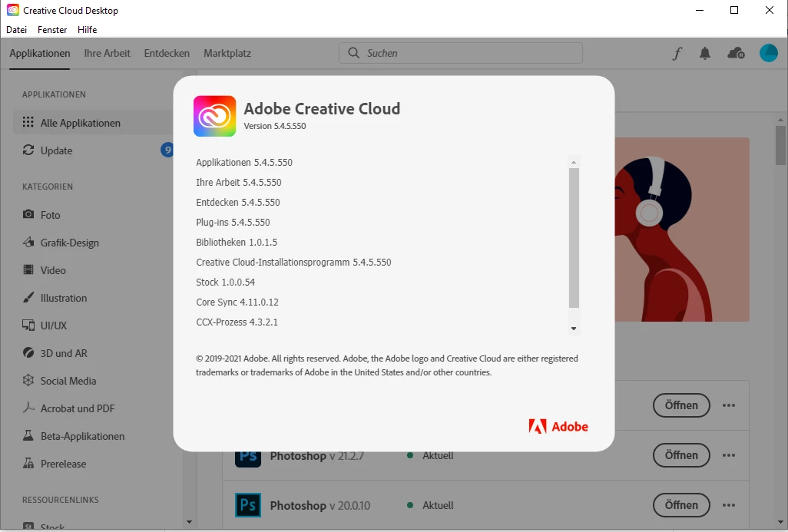Switch to the Applikationen tab
788x532 pixels.
pyautogui.click(x=40, y=53)
